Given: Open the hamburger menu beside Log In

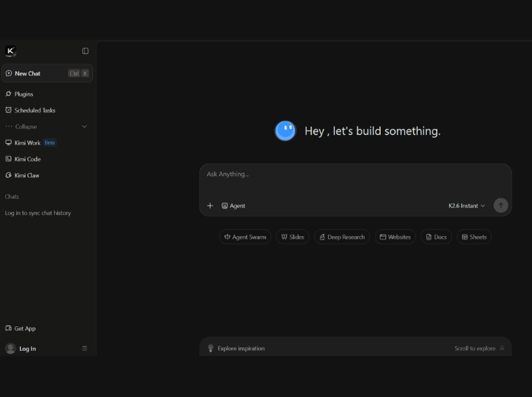Looking at the screenshot, I should tap(84, 348).
